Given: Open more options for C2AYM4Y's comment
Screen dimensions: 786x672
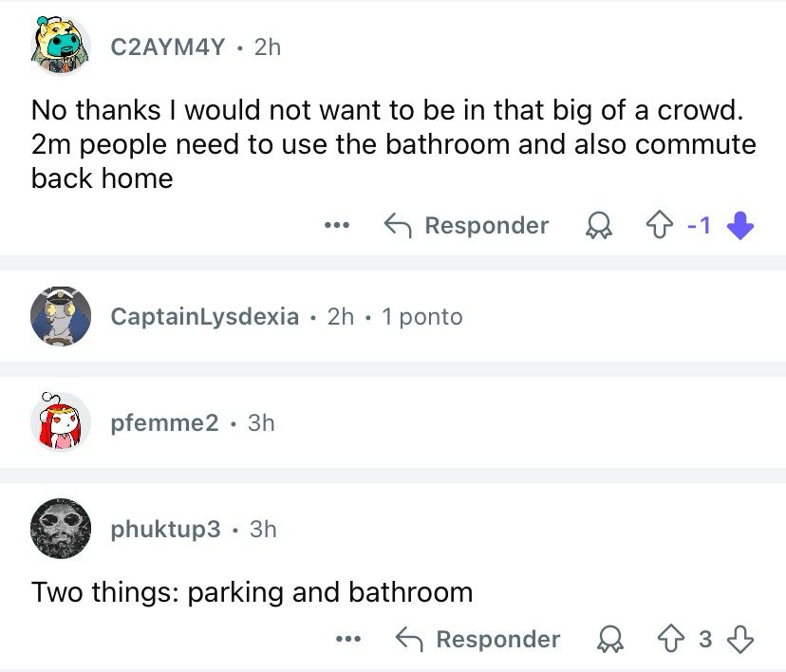Looking at the screenshot, I should [336, 225].
